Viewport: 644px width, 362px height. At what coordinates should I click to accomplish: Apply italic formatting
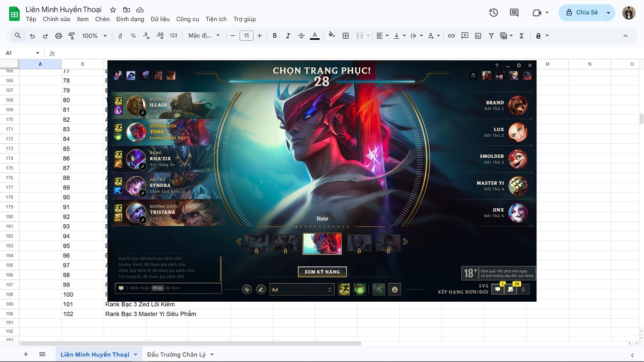tap(288, 36)
